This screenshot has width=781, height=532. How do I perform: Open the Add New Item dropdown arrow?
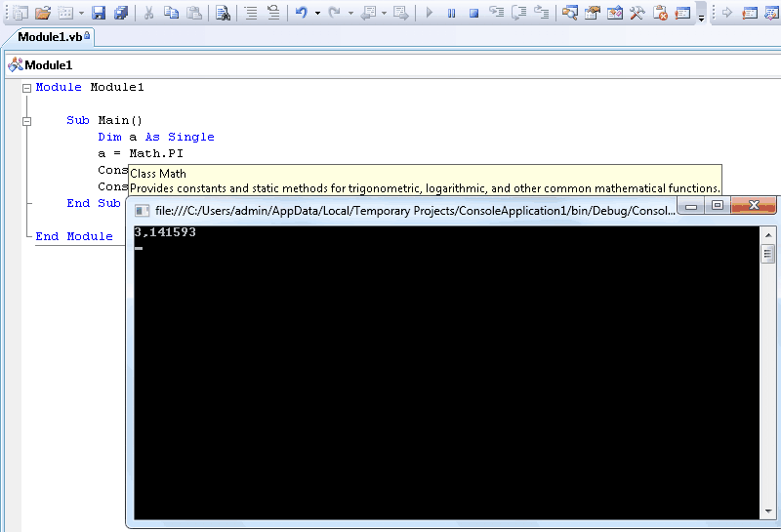[x=81, y=13]
